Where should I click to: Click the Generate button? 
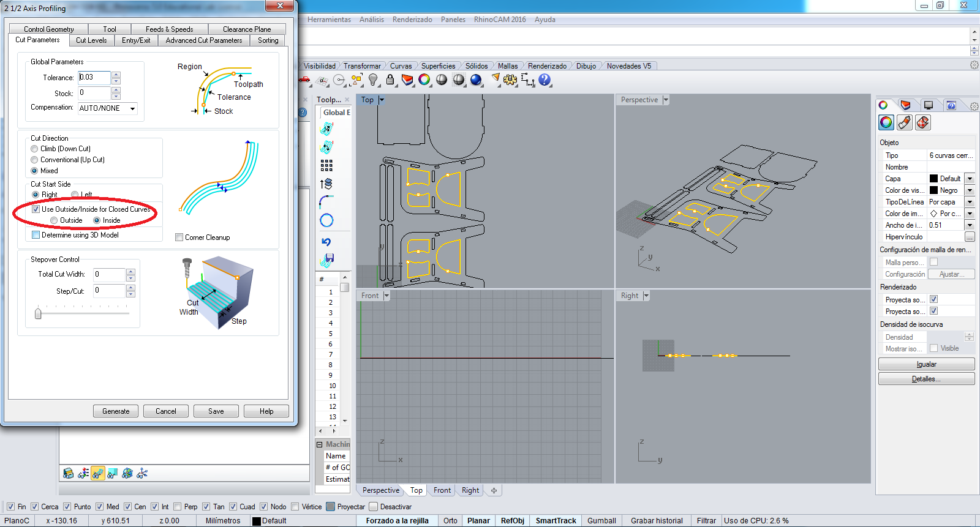tap(116, 411)
